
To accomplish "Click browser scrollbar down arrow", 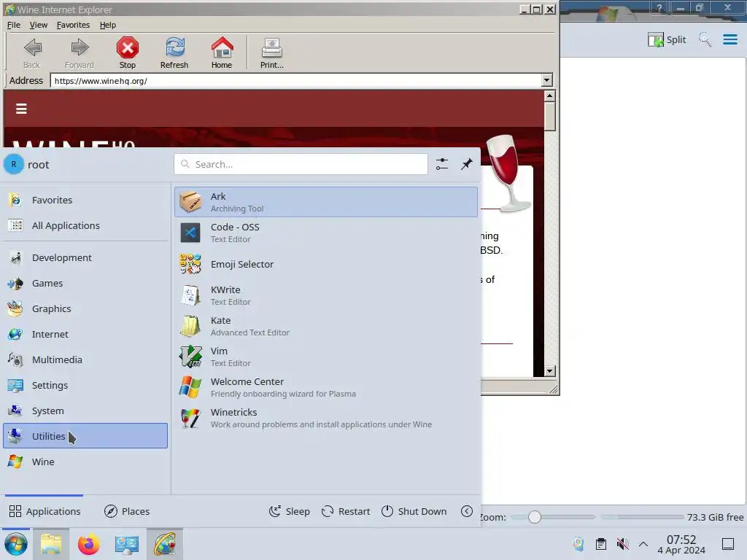I will [550, 370].
